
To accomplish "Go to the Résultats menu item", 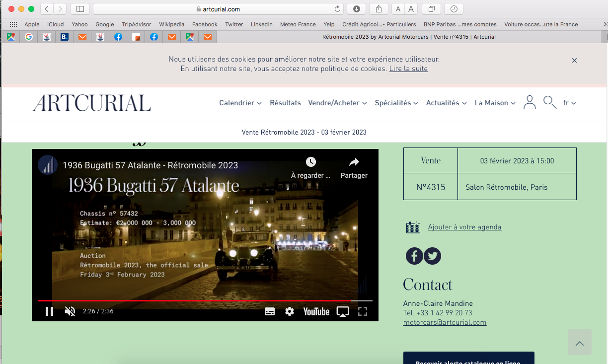I will pos(285,103).
